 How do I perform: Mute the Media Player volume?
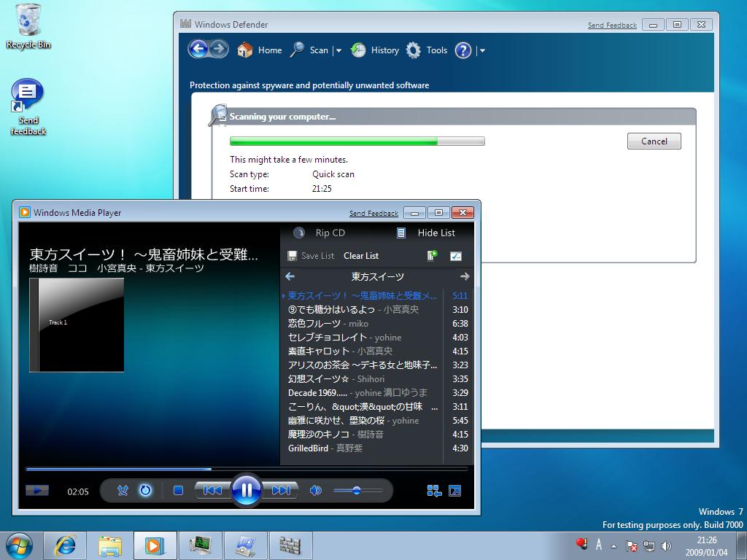(315, 491)
